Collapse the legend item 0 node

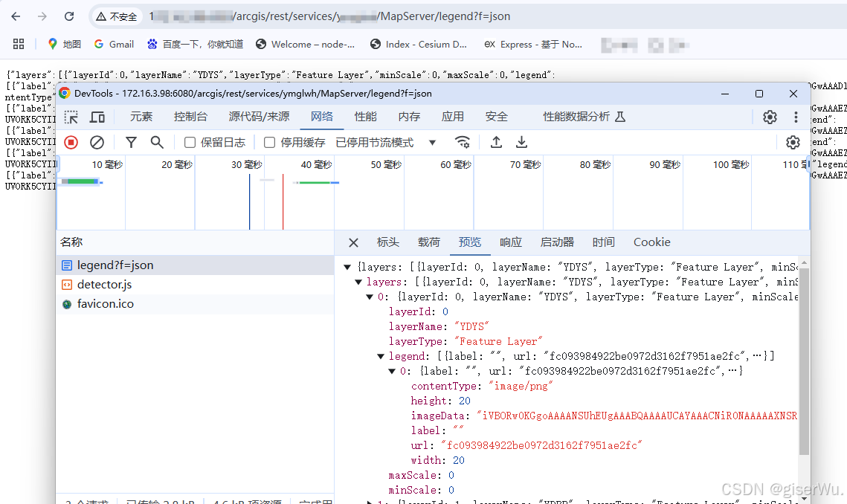coord(392,371)
